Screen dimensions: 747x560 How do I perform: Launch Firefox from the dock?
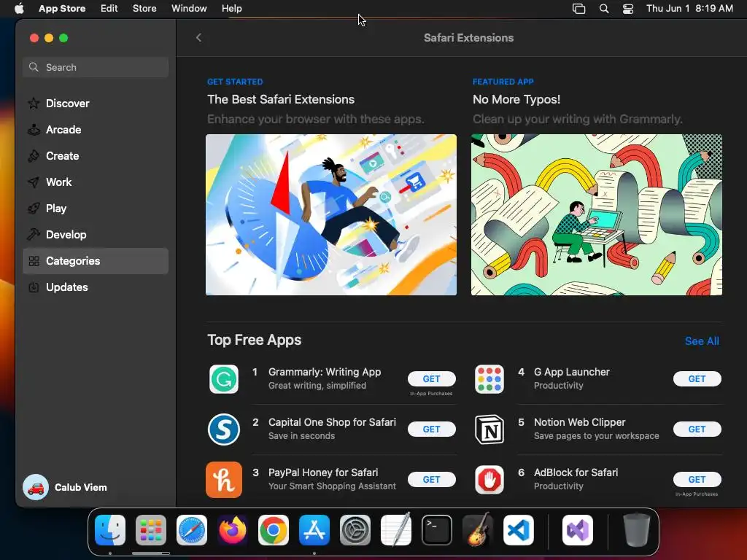click(x=233, y=530)
